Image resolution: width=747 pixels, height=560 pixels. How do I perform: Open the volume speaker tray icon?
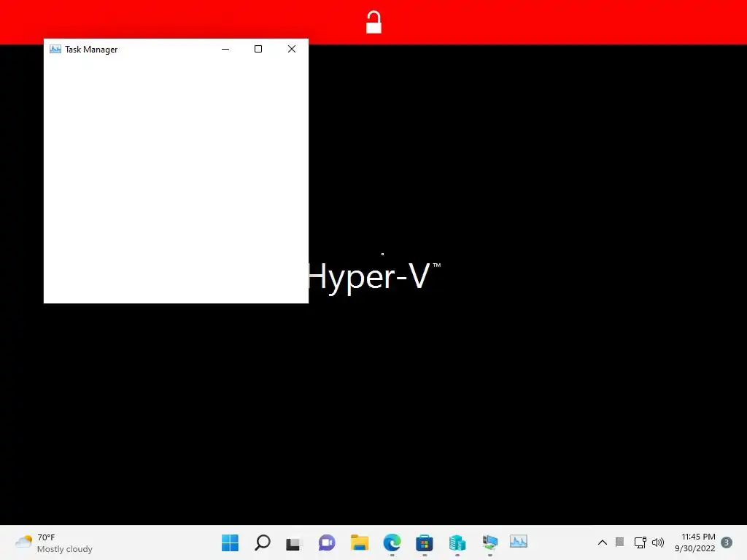[658, 542]
